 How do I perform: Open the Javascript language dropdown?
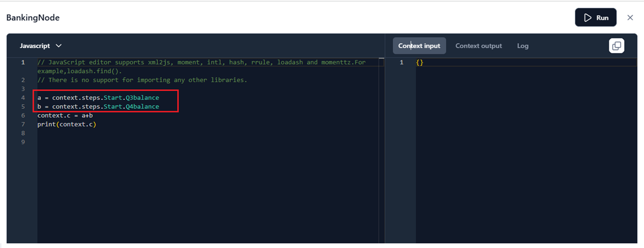coord(41,46)
